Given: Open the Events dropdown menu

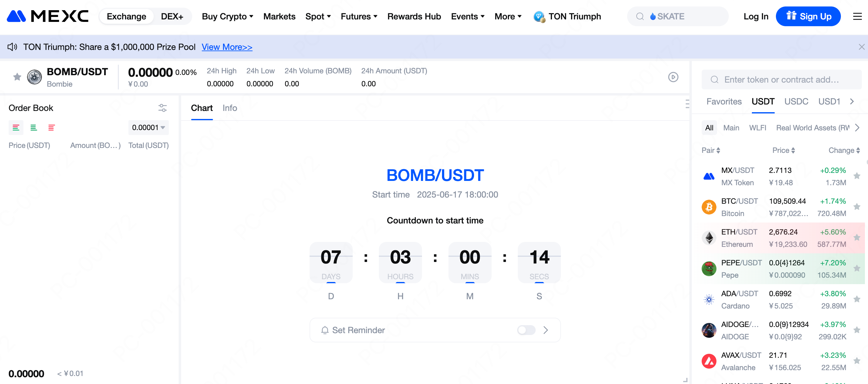Looking at the screenshot, I should click(x=468, y=17).
